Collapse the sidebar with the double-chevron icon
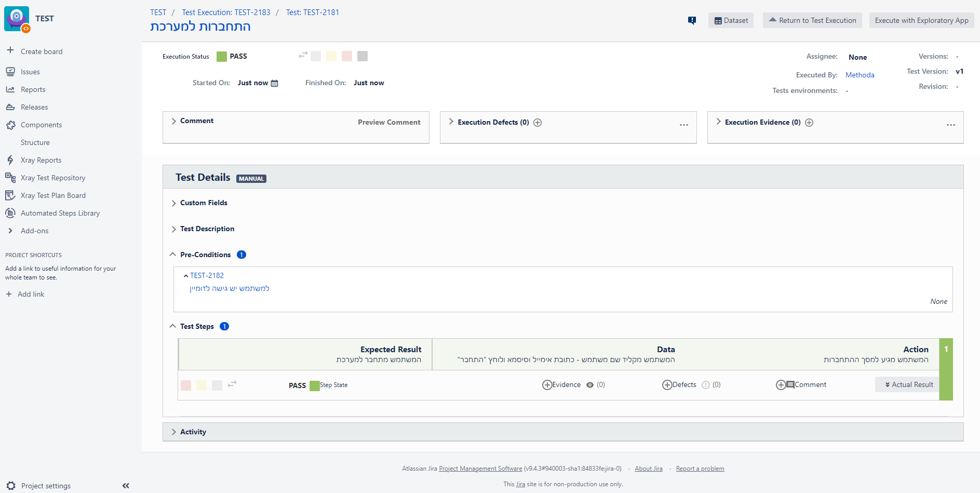 point(126,486)
